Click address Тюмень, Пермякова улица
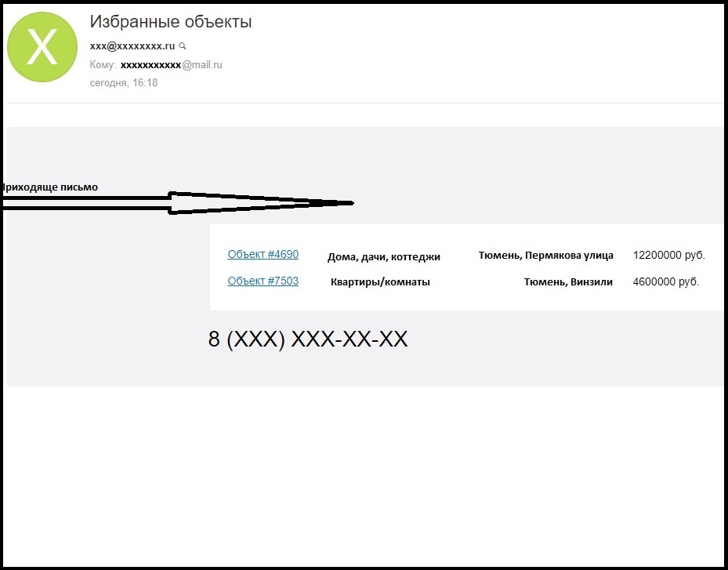The image size is (728, 570). click(x=546, y=255)
